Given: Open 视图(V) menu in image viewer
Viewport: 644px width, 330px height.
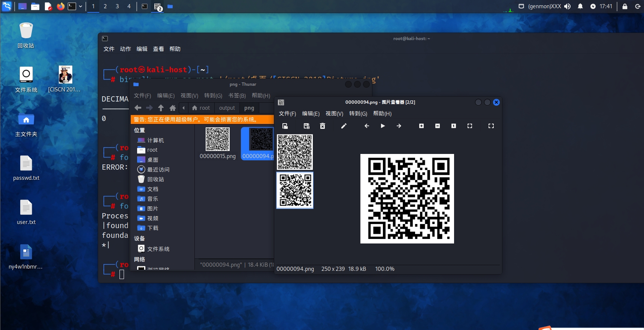Looking at the screenshot, I should coord(334,113).
